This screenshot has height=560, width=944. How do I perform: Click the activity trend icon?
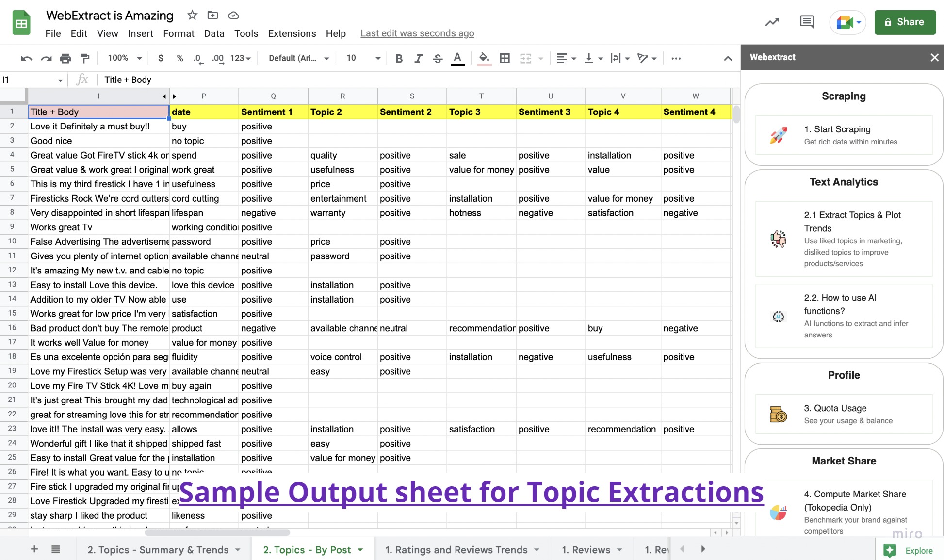tap(772, 22)
